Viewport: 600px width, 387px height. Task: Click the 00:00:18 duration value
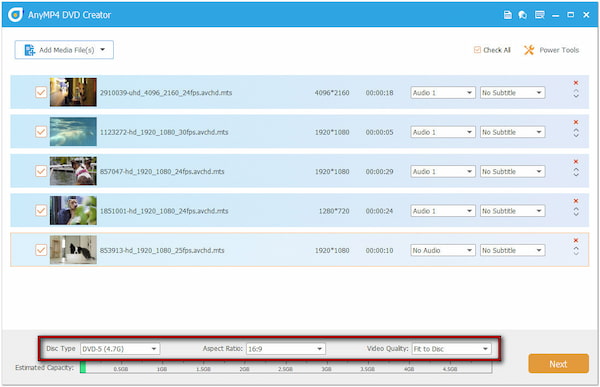point(379,93)
